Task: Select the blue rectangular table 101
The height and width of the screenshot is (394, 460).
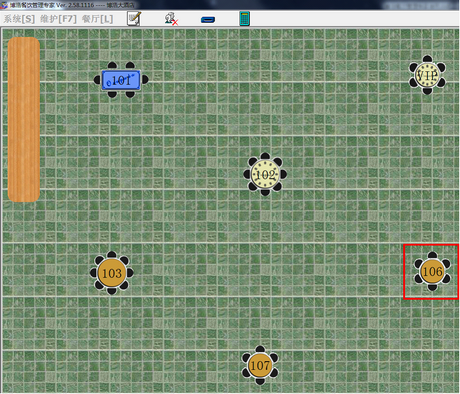Action: pos(121,80)
